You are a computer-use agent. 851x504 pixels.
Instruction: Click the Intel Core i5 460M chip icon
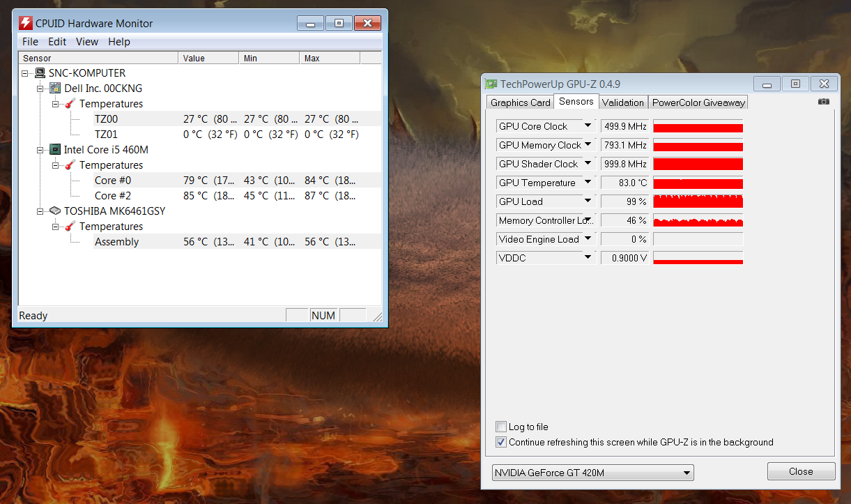56,150
